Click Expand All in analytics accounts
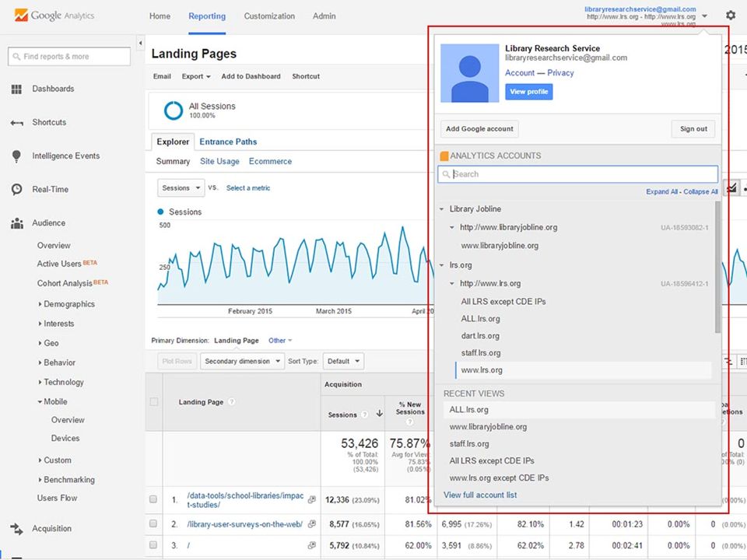The height and width of the screenshot is (560, 747). click(x=661, y=192)
